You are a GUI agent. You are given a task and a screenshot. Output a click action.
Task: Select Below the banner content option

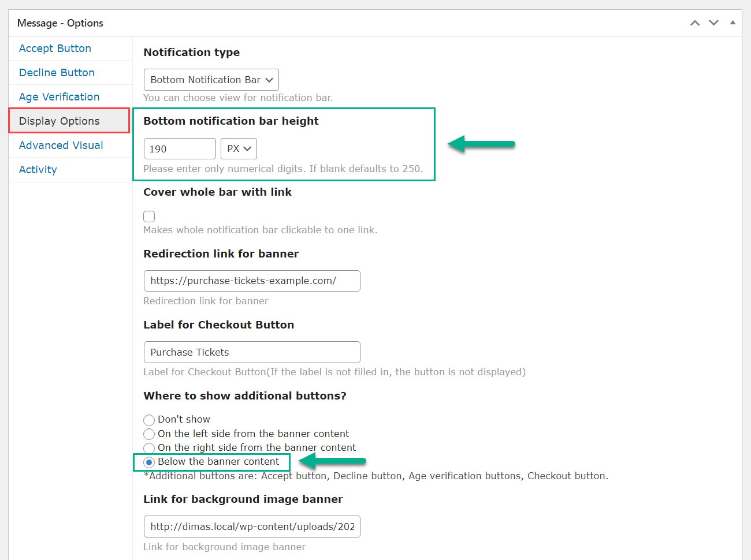click(x=149, y=462)
